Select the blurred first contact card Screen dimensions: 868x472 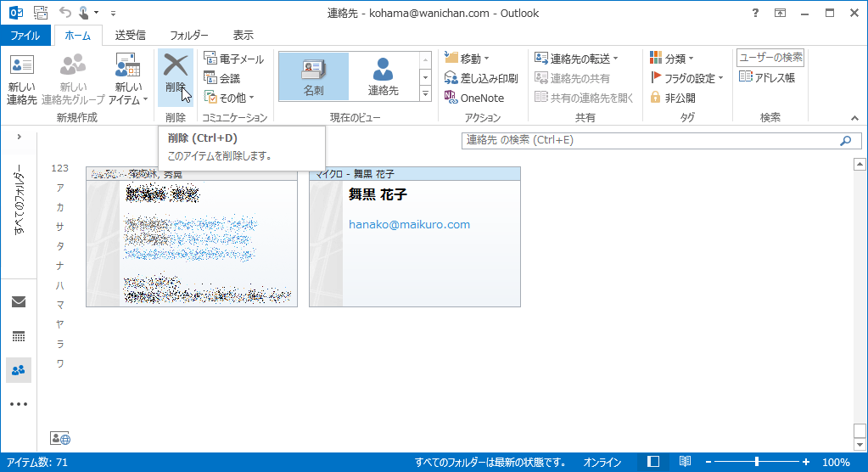(192, 237)
